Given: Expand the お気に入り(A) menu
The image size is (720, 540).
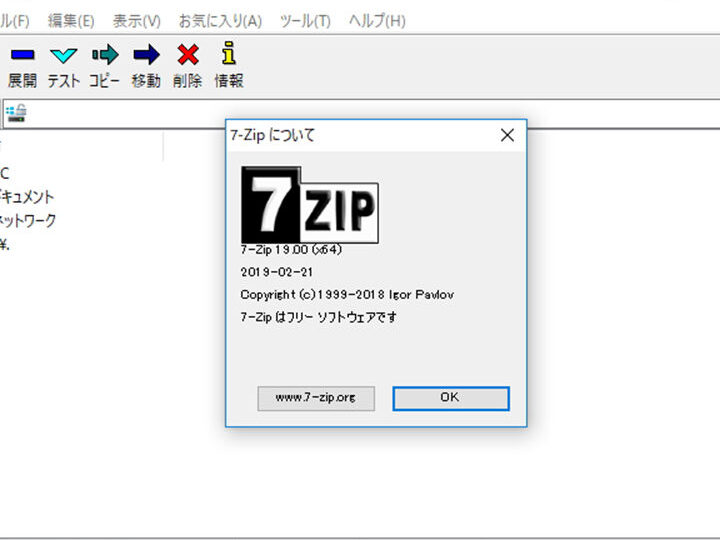Looking at the screenshot, I should (x=220, y=20).
